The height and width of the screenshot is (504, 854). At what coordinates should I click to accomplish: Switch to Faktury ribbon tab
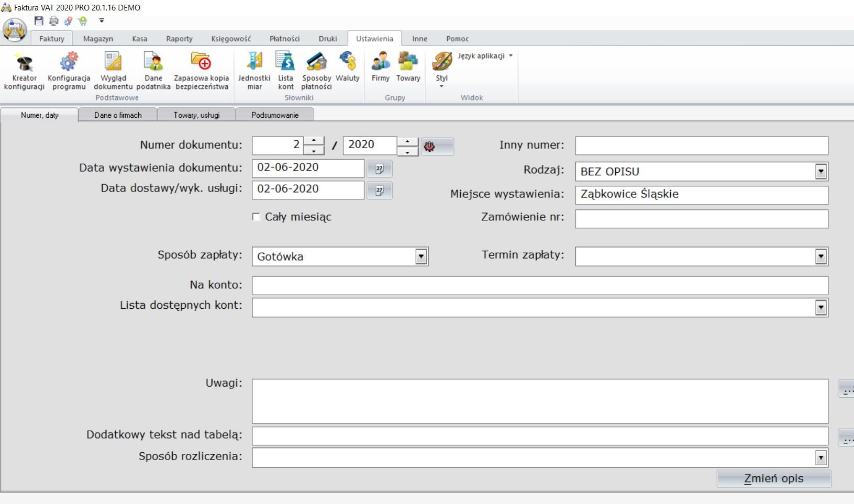[51, 39]
